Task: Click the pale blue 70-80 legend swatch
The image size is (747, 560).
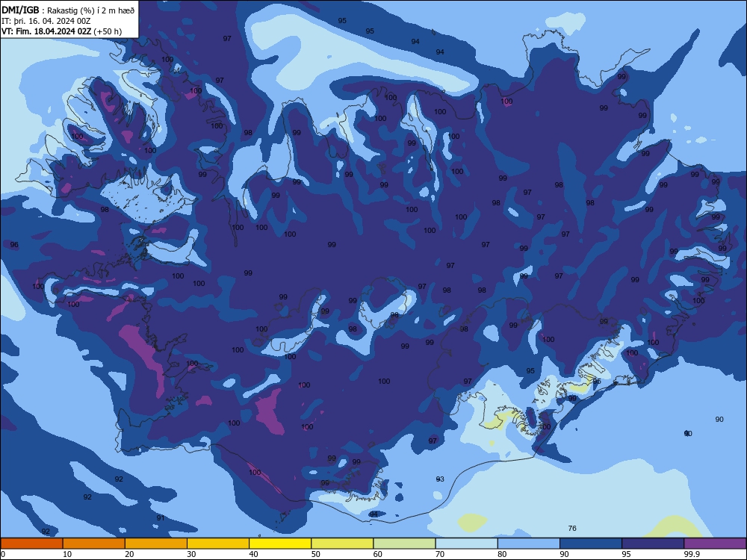Action: point(467,544)
